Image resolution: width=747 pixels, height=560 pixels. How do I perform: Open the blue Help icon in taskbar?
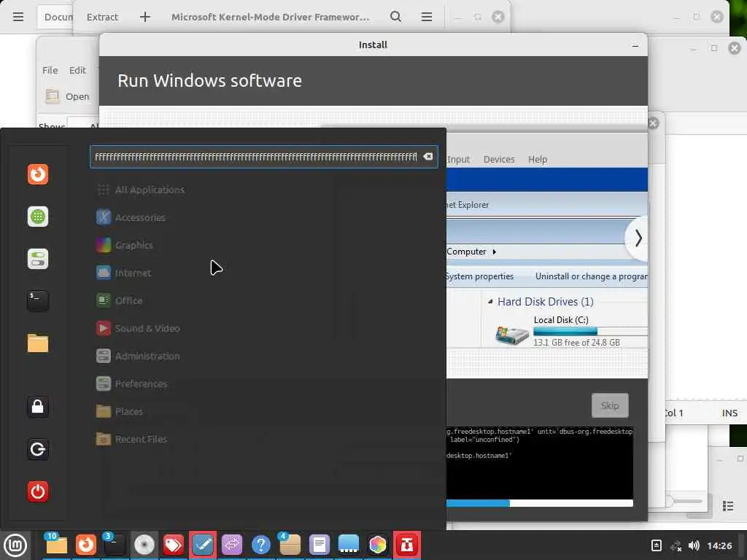(261, 545)
